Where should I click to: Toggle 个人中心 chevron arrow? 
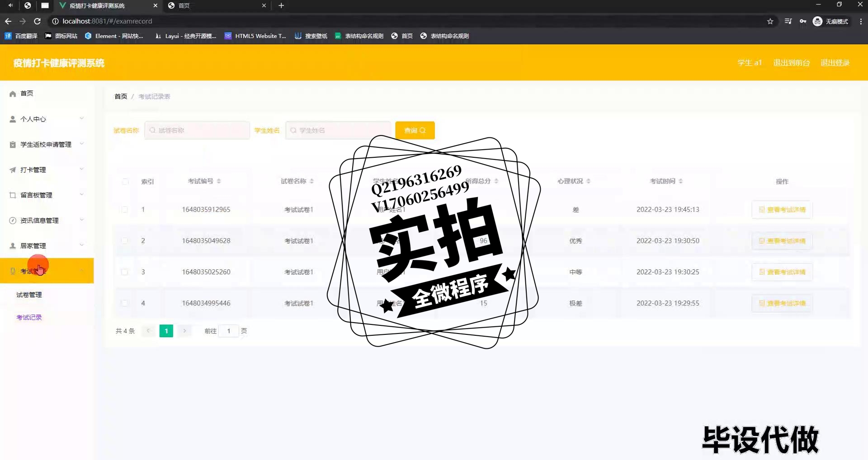pyautogui.click(x=82, y=118)
